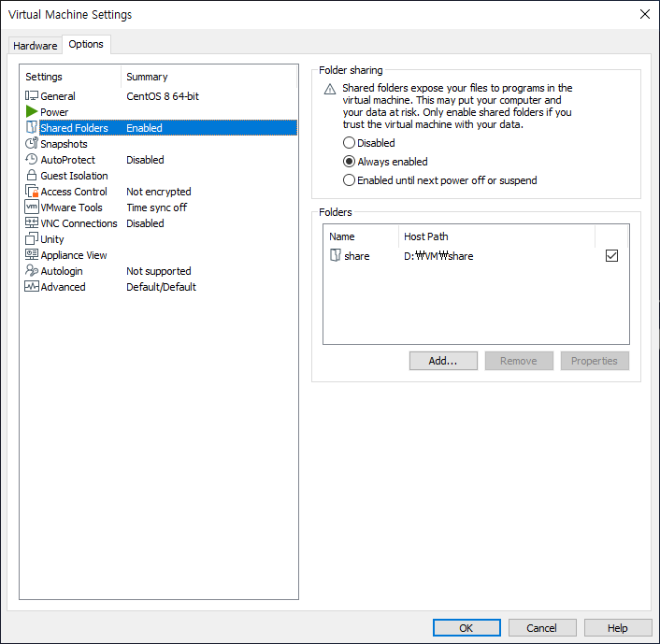Click the Guest Isolation padlock icon
This screenshot has width=660, height=644.
click(32, 175)
